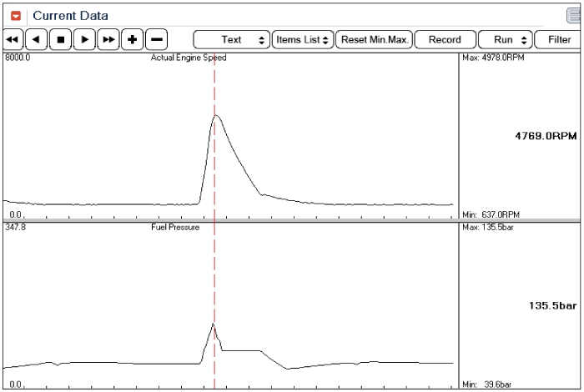Click the Max: 135.5bar reading
This screenshot has height=392, width=584.
[x=488, y=227]
